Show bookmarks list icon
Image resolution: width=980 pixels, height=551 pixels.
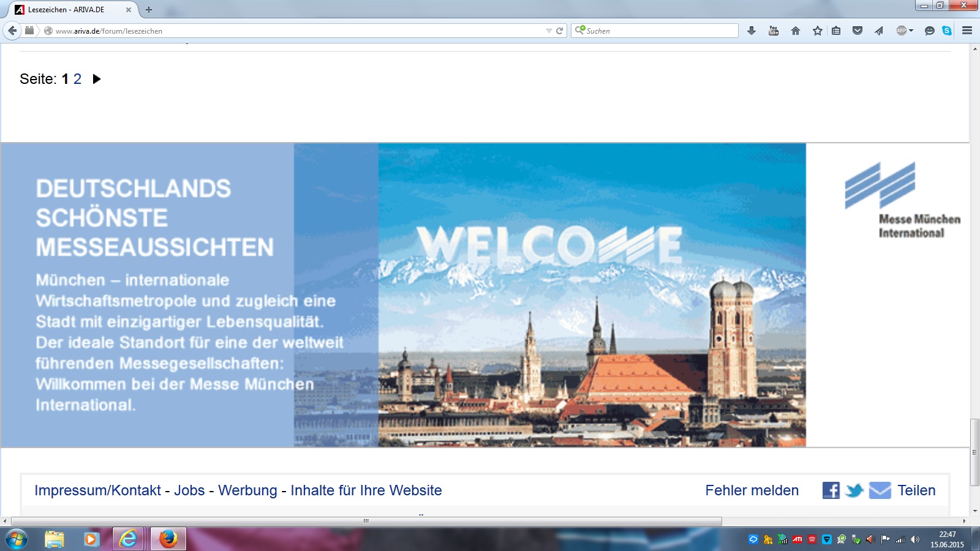tap(836, 31)
